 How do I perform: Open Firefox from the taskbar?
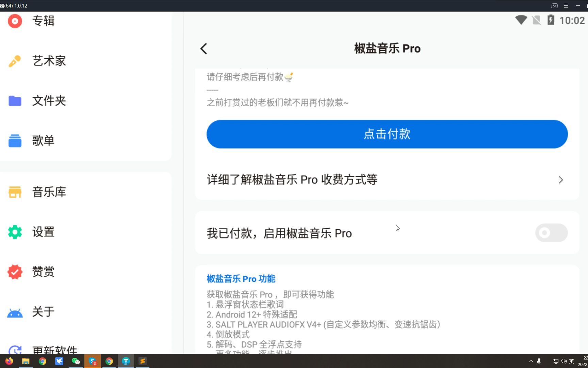[9, 361]
